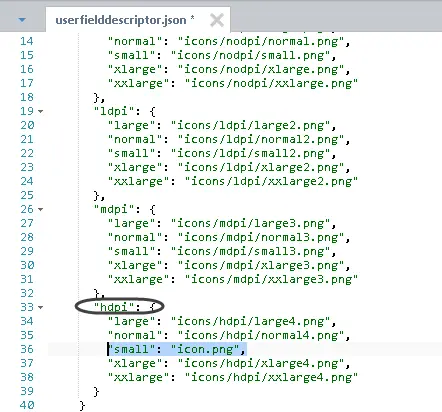Click "icons/nodpi/normal.png" string on line 14
Viewport: 442px width, 412px height.
click(260, 41)
